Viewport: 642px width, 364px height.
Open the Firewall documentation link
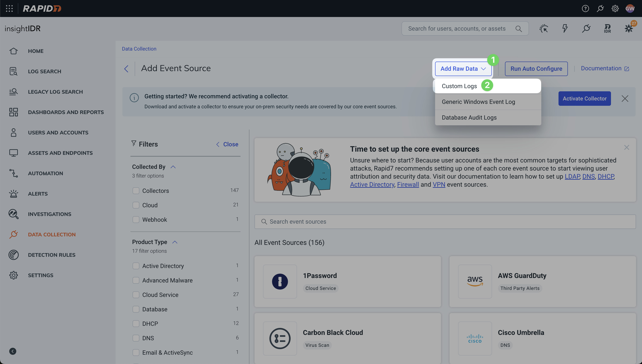click(x=408, y=185)
